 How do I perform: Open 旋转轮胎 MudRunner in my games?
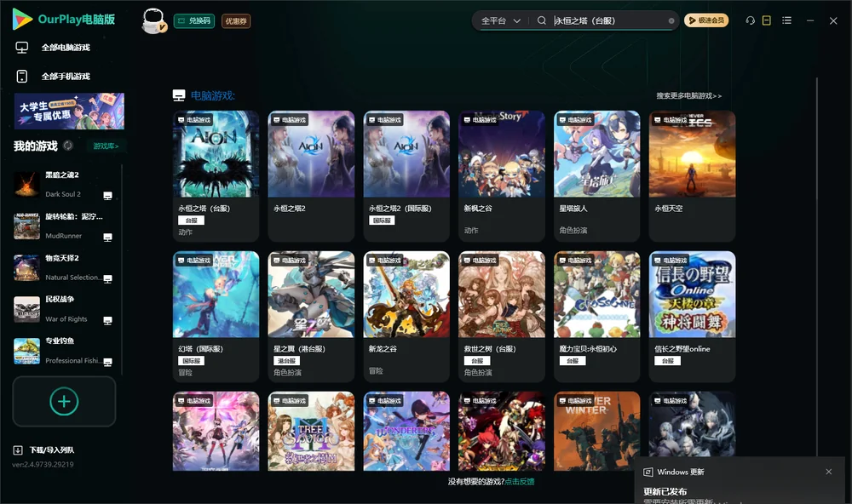[64, 226]
